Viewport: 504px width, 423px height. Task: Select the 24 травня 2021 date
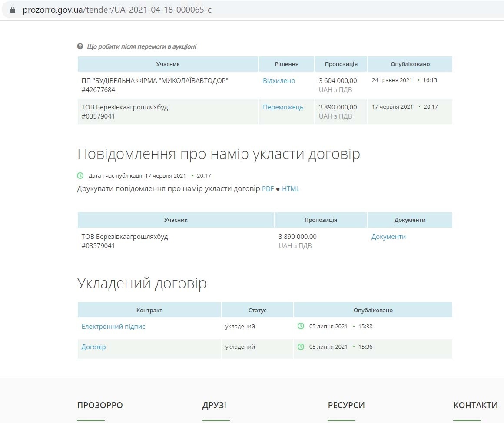tap(392, 80)
